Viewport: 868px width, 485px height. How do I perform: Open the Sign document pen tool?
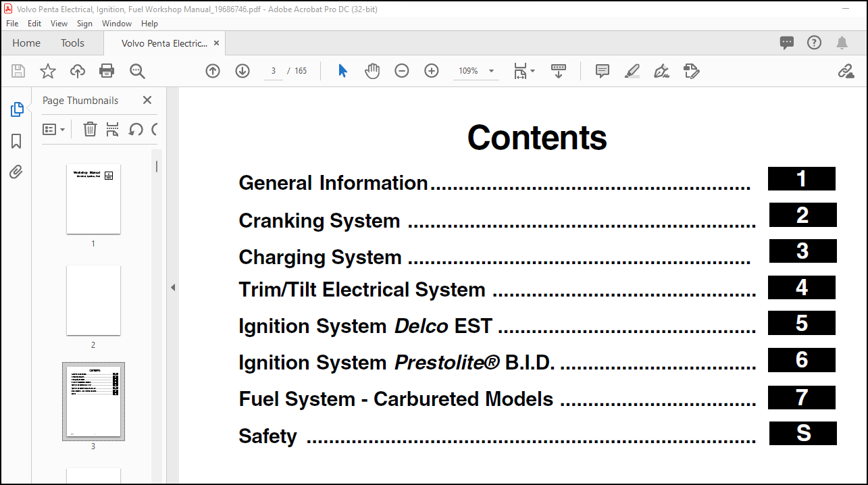pyautogui.click(x=662, y=71)
